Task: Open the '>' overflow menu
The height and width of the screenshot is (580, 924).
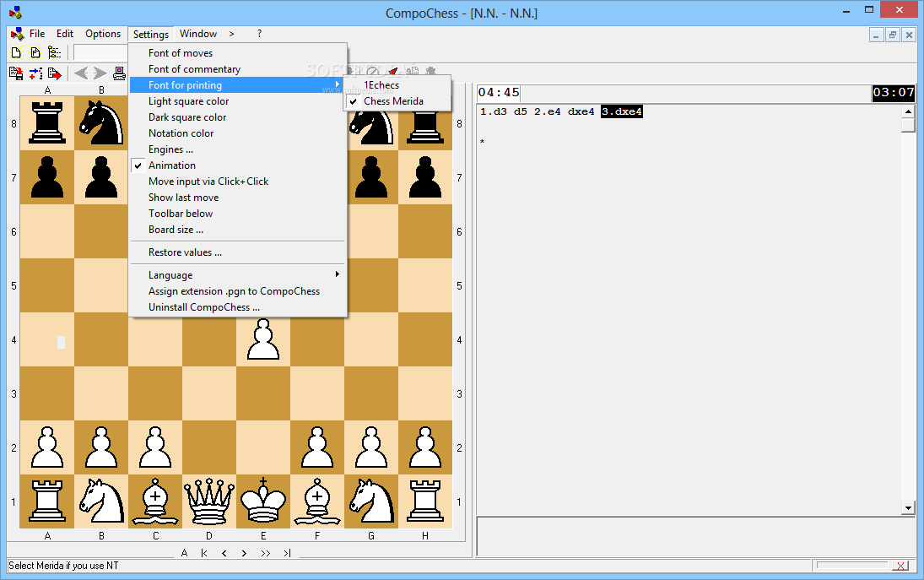Action: pos(231,34)
